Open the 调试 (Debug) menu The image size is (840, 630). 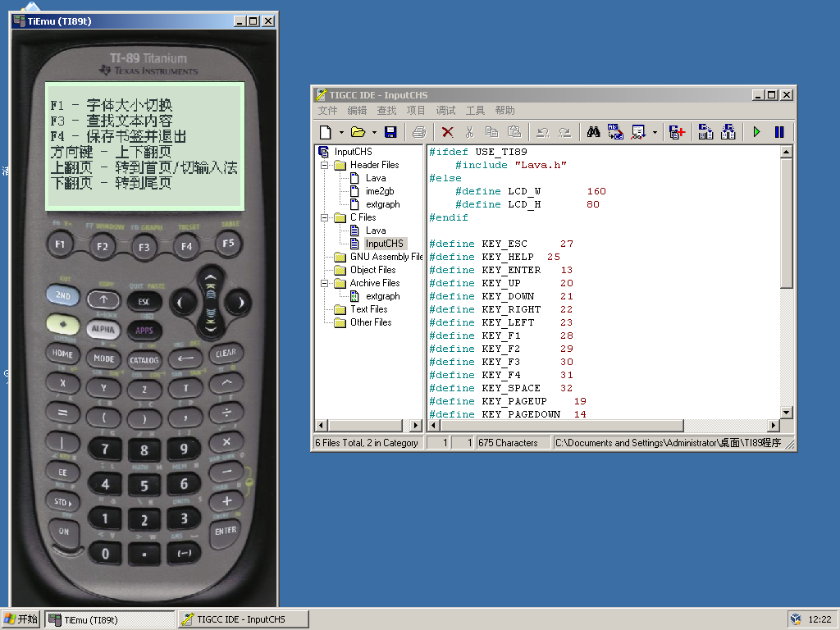[445, 111]
